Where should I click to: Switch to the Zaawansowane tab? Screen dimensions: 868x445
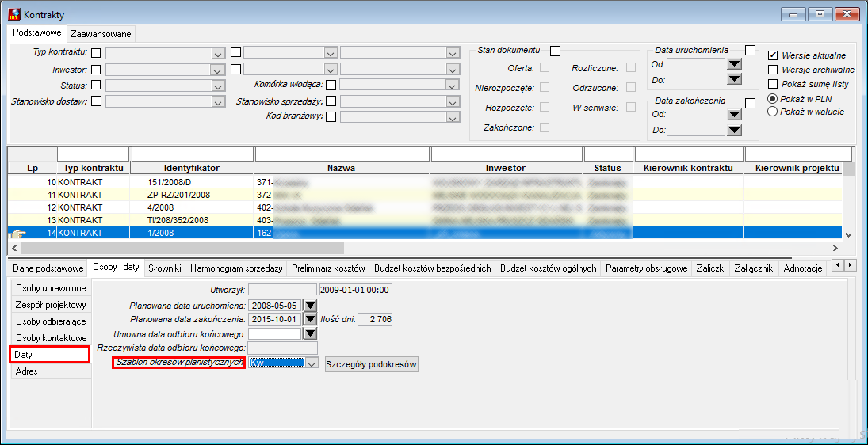click(x=101, y=34)
